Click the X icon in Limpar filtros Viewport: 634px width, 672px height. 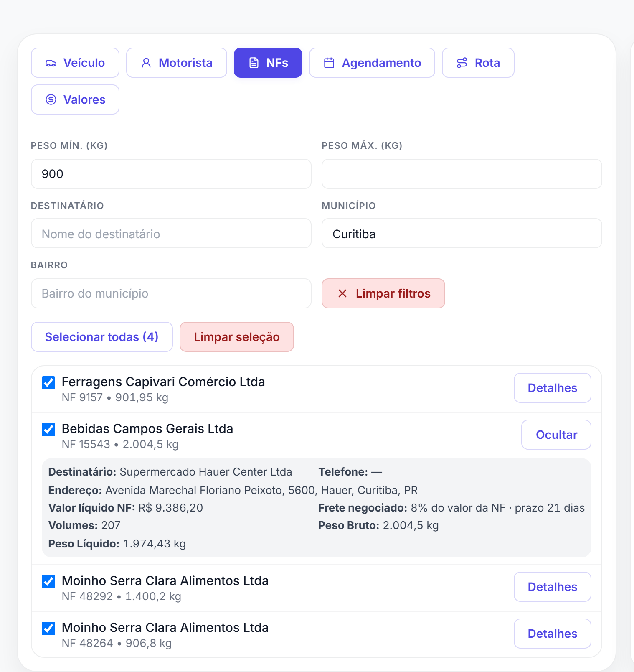tap(342, 293)
